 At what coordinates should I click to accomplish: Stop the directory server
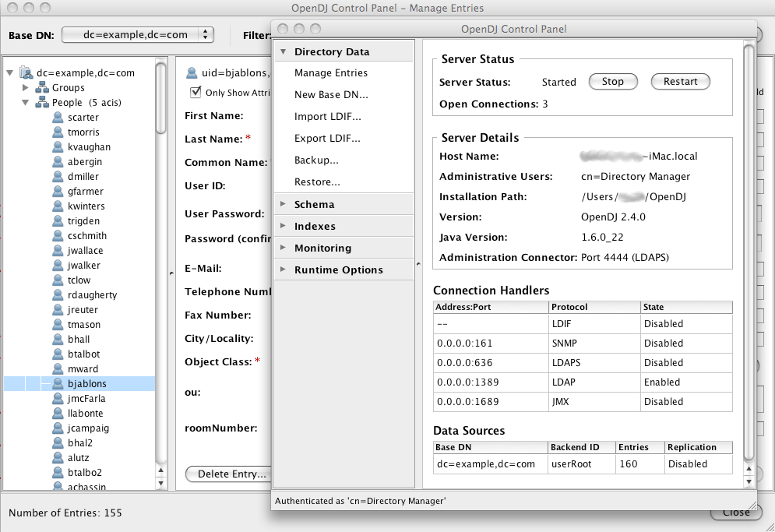613,82
